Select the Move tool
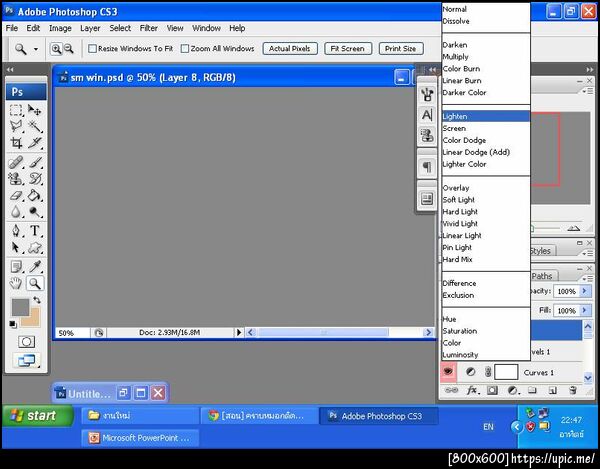 coord(35,110)
